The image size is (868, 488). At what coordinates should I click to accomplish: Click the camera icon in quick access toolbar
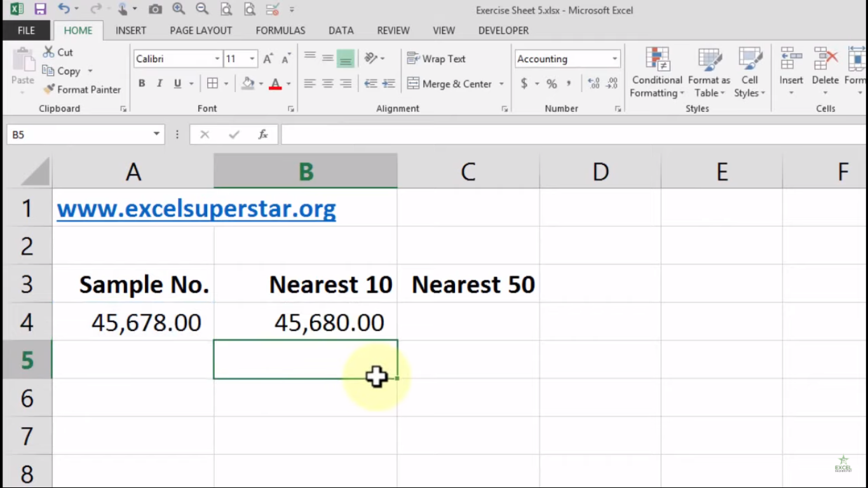pos(154,9)
